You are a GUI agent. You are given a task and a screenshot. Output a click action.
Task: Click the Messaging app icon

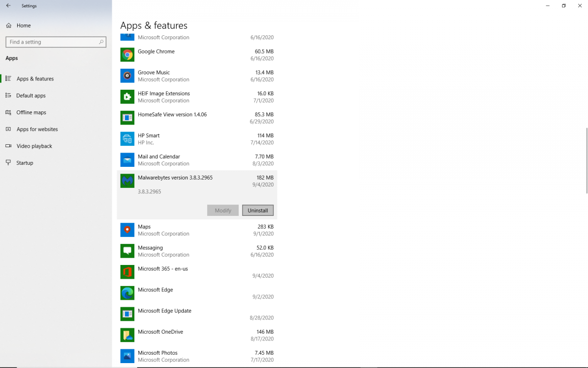(127, 251)
